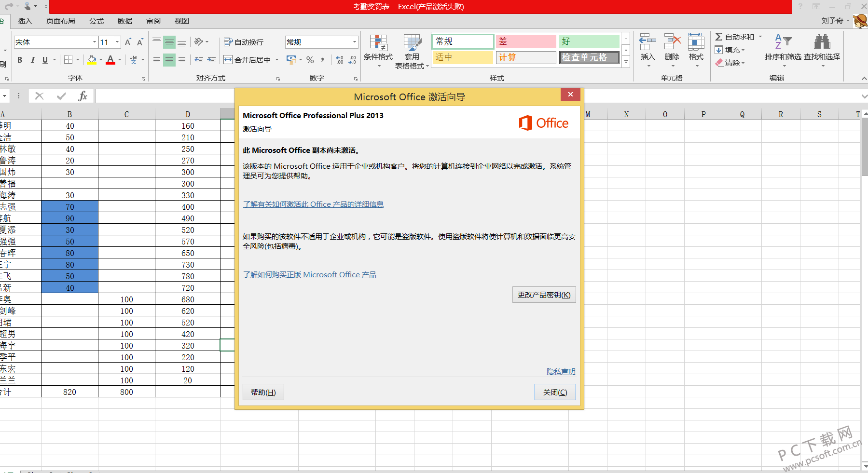Decrease font size with small A
The height and width of the screenshot is (473, 868).
(140, 42)
